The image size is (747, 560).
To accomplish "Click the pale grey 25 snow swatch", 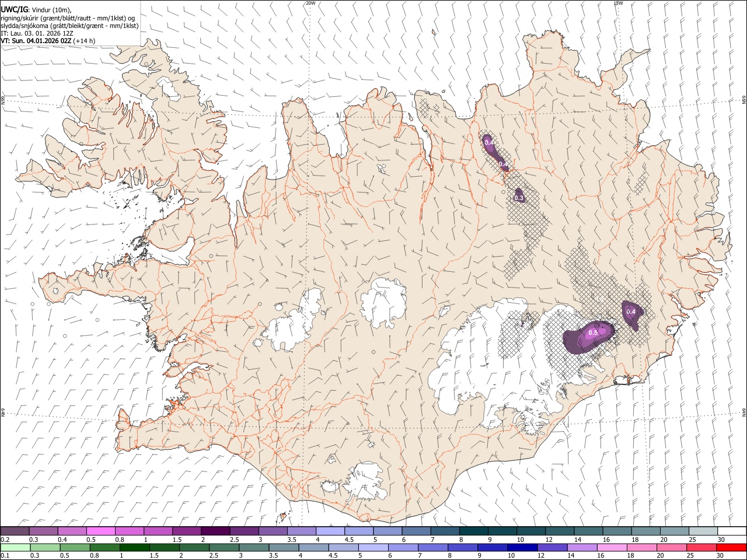I will point(703,531).
